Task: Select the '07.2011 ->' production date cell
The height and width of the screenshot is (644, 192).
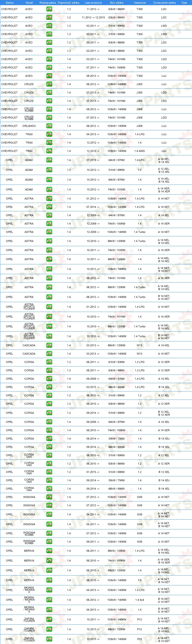Action: (x=93, y=67)
